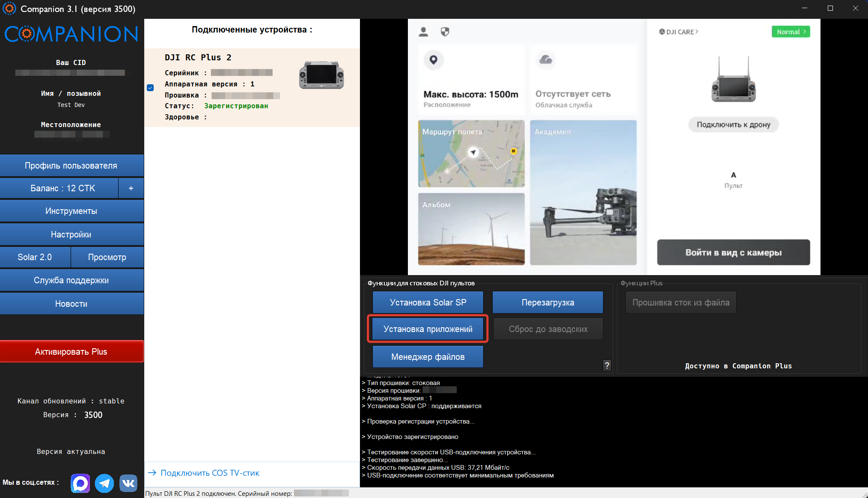Click the cloud service icon
Viewport: 868px width, 498px height.
point(546,60)
